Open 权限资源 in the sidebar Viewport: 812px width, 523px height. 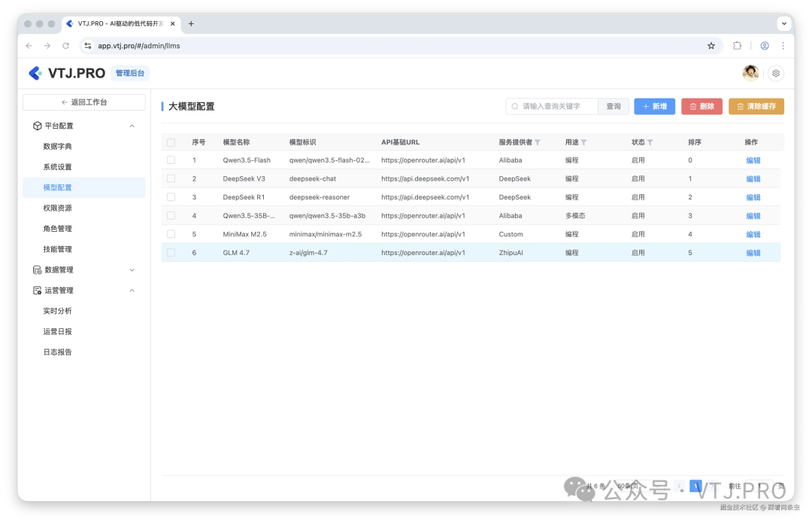pos(57,208)
